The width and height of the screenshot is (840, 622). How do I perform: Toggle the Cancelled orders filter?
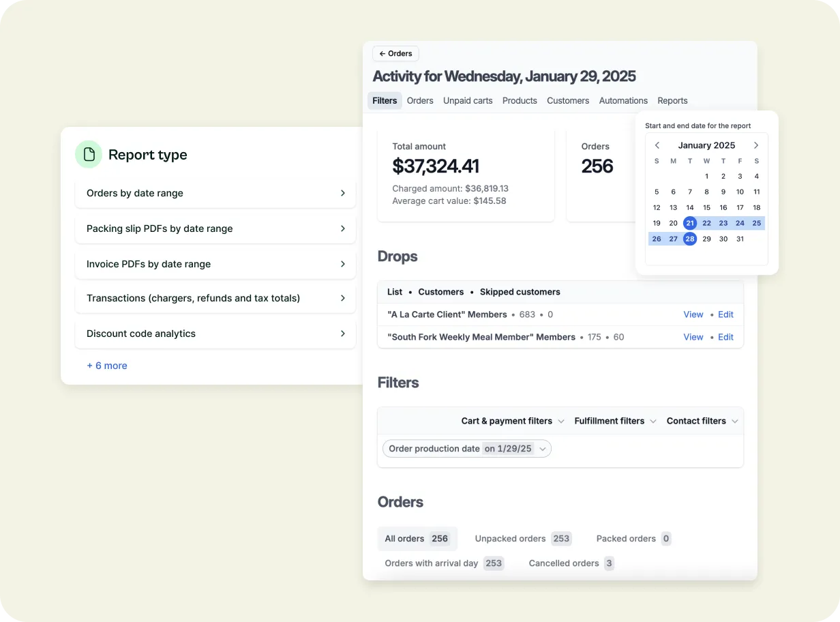571,563
